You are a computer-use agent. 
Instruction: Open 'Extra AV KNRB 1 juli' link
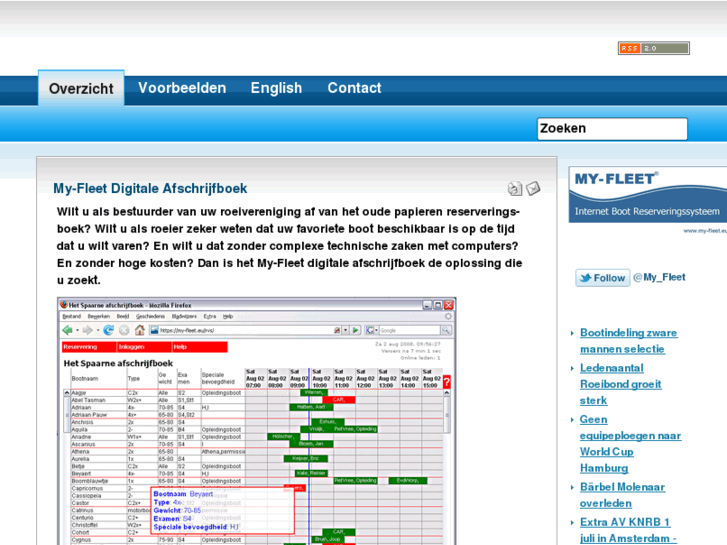pos(628,530)
